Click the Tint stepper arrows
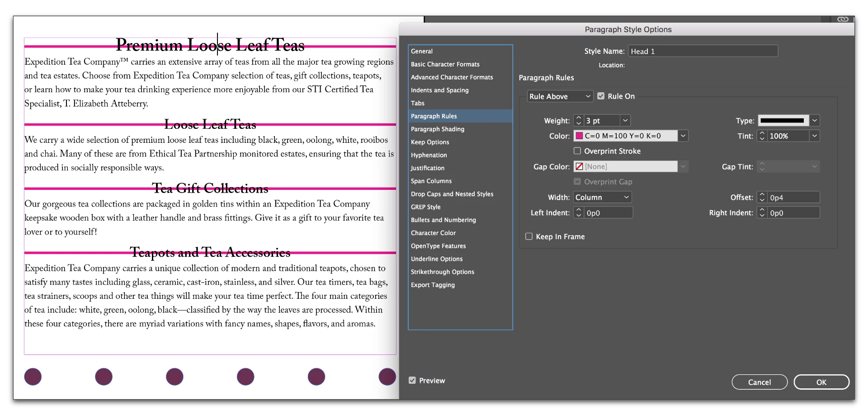The image size is (868, 415). [x=762, y=136]
